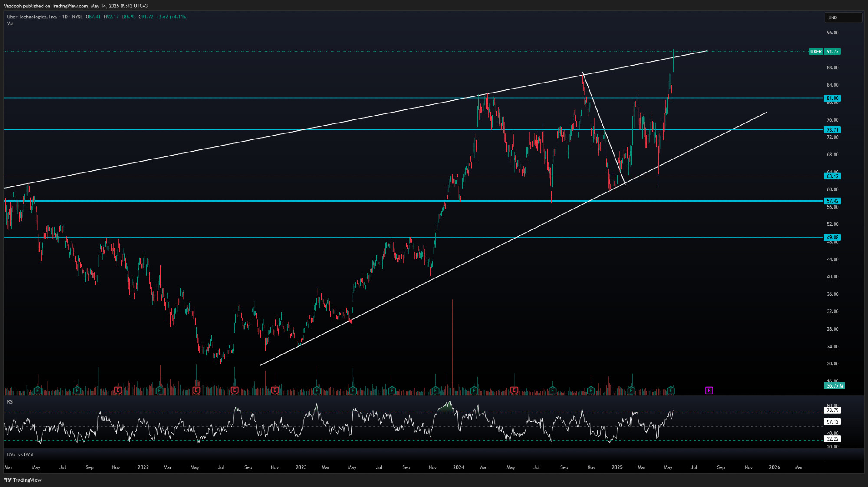Open the red November 2022 earnings marker
Viewport: 868px width, 487px height.
[275, 391]
